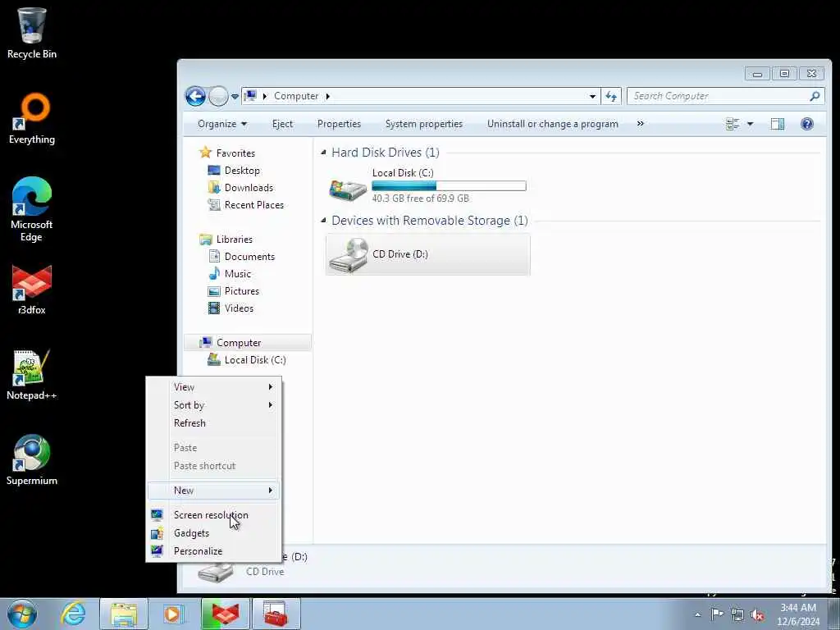840x630 pixels.
Task: Toggle the preview pane button
Action: (778, 125)
